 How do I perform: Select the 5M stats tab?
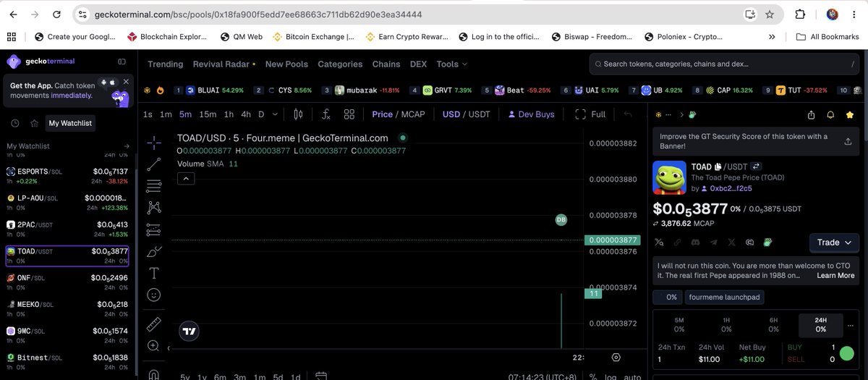(x=679, y=324)
